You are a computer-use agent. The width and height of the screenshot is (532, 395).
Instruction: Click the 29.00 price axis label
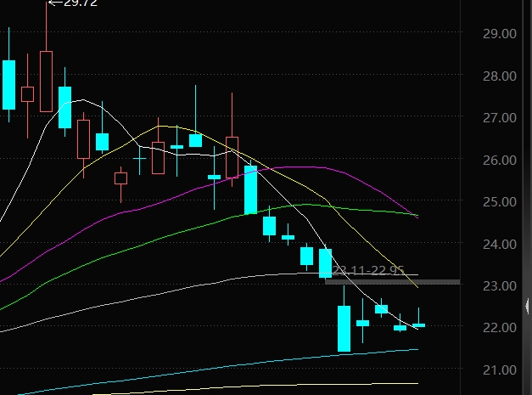(x=500, y=34)
